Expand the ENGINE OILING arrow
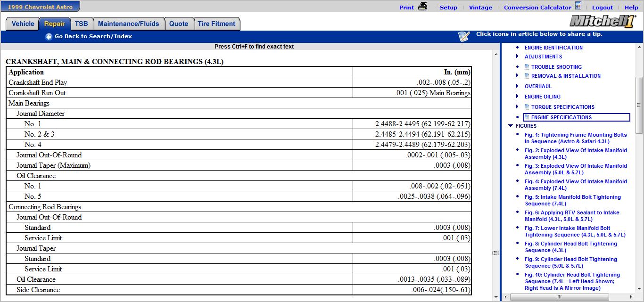This screenshot has width=644, height=302. (x=517, y=97)
